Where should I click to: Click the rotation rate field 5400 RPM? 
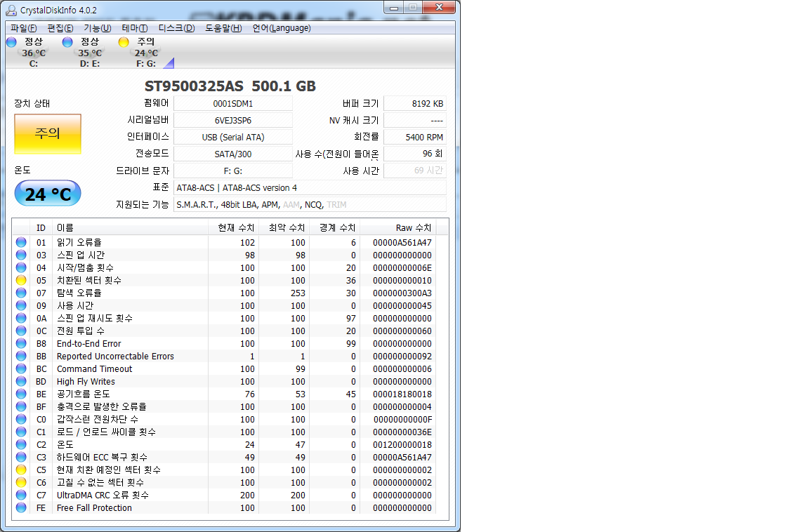click(415, 137)
